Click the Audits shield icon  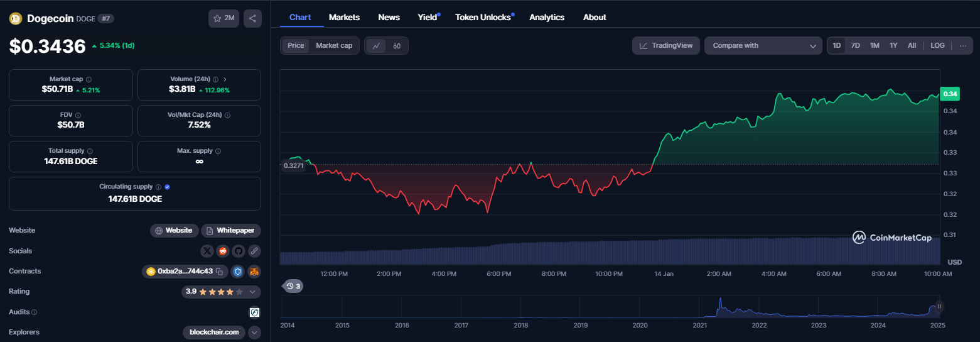254,312
